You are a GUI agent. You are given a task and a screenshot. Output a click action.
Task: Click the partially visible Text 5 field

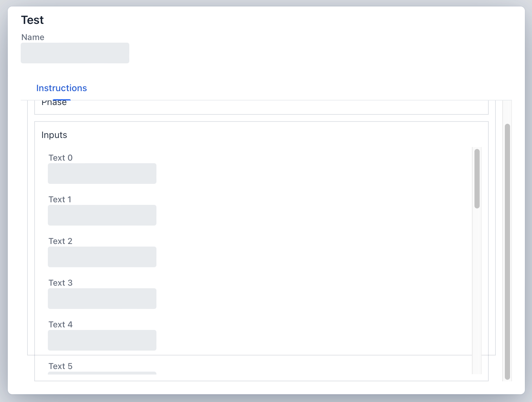(102, 373)
